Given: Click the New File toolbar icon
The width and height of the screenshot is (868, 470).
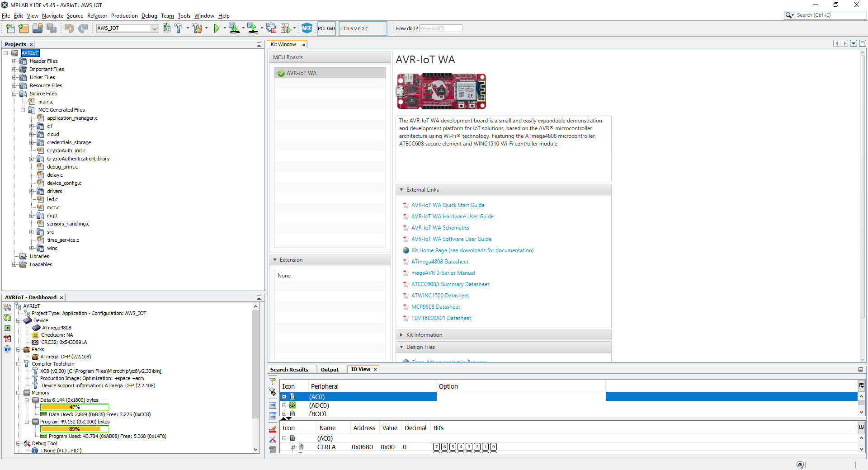Looking at the screenshot, I should [x=10, y=28].
